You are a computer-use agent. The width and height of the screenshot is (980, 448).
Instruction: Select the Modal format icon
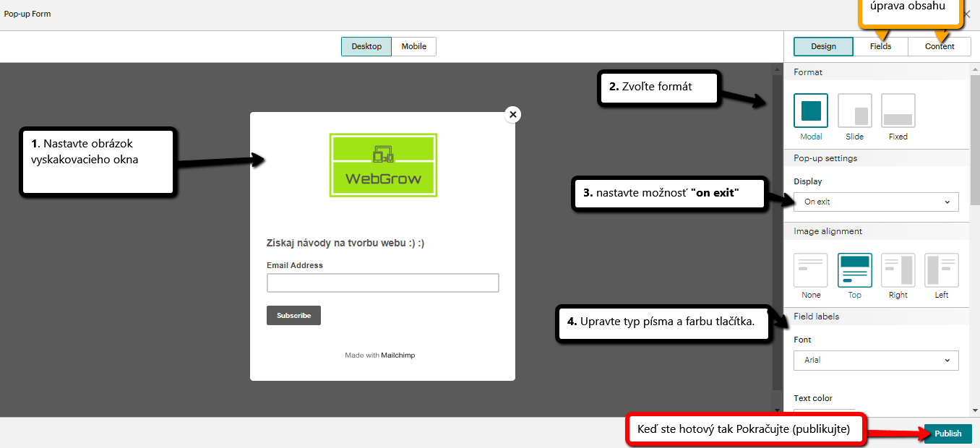pos(811,111)
